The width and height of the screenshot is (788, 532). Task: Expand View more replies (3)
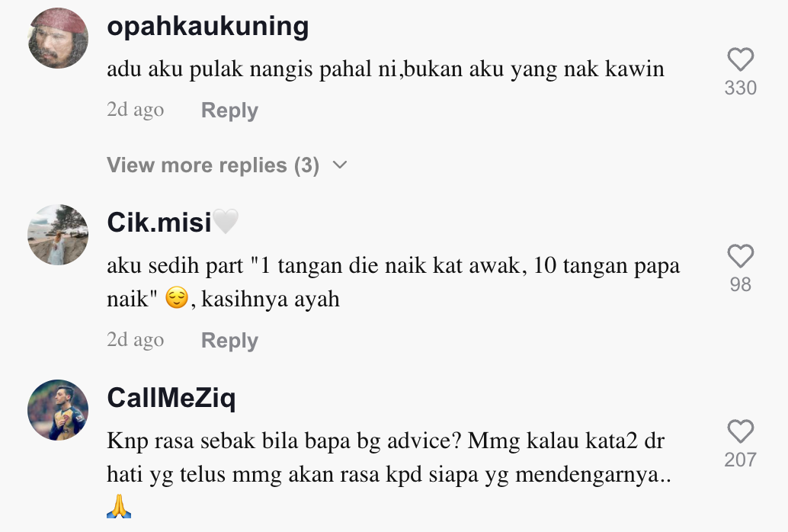(226, 165)
